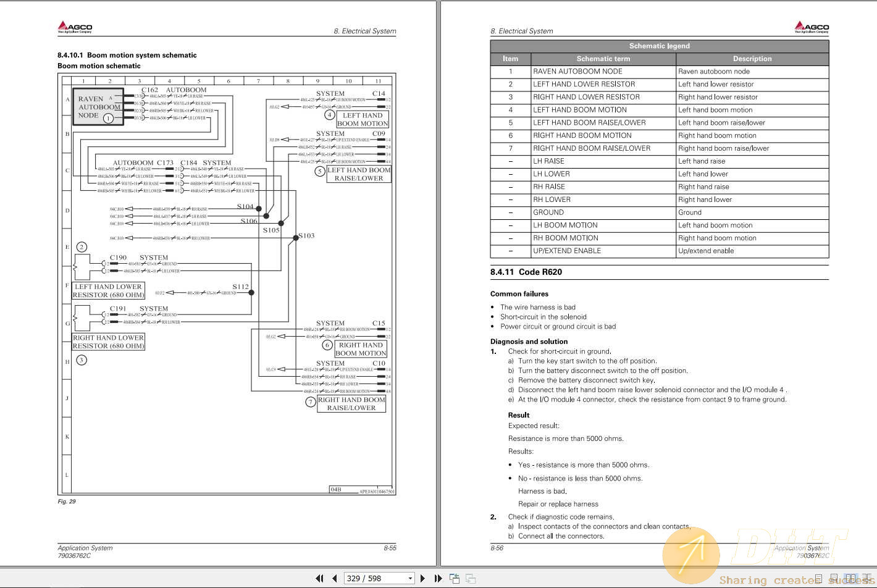877x588 pixels.
Task: Click the '8.4.11 Code R620' heading
Action: (x=526, y=272)
